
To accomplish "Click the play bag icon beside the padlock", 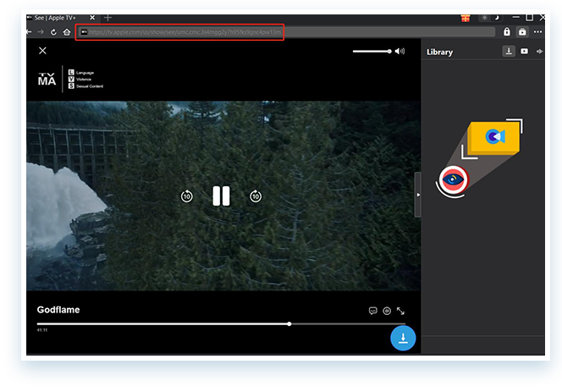I will click(522, 32).
